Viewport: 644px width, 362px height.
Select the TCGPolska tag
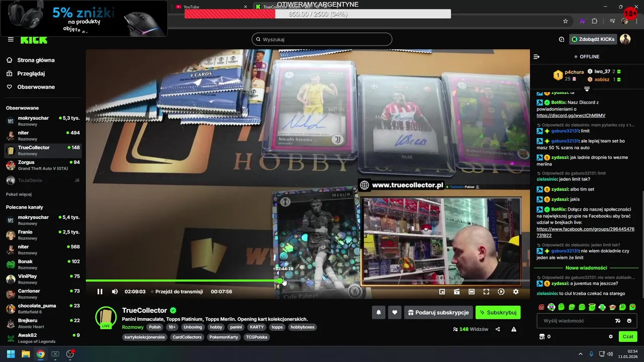[x=257, y=337]
